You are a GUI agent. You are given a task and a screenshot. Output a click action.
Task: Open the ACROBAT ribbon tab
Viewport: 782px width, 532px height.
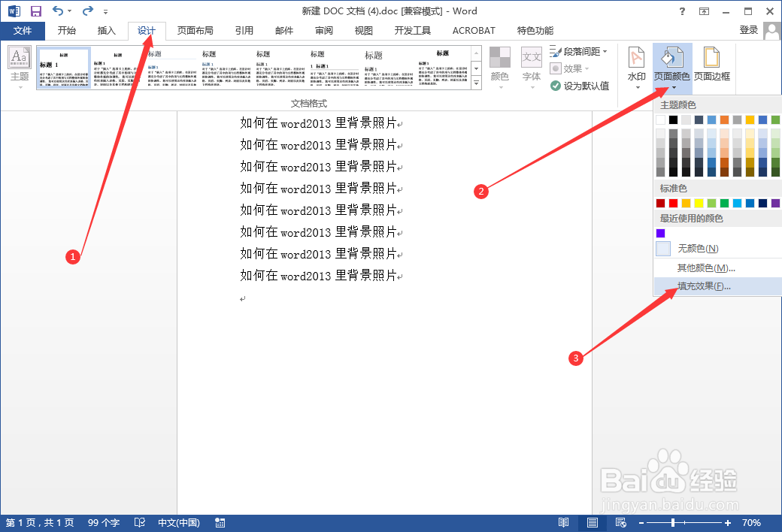tap(473, 30)
